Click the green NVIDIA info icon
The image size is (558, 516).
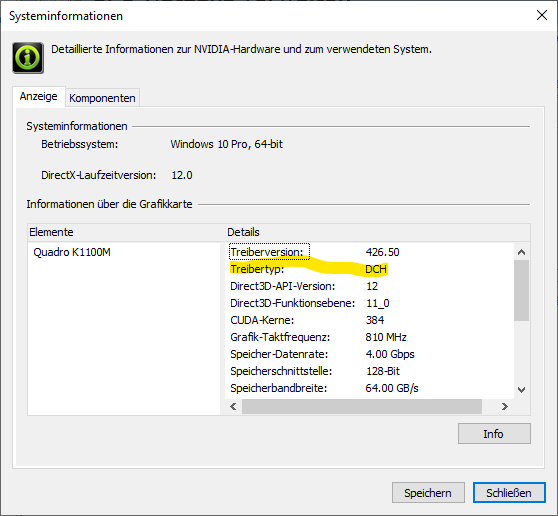coord(28,58)
